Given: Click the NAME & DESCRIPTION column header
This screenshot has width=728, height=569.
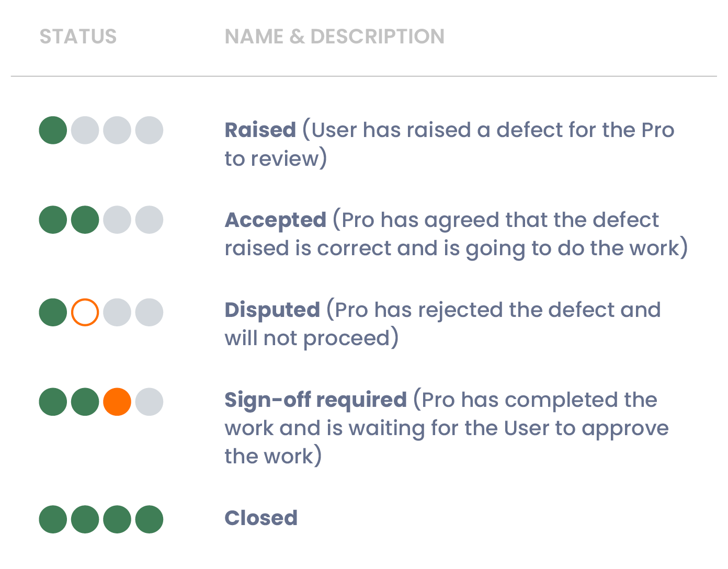Looking at the screenshot, I should click(x=334, y=37).
